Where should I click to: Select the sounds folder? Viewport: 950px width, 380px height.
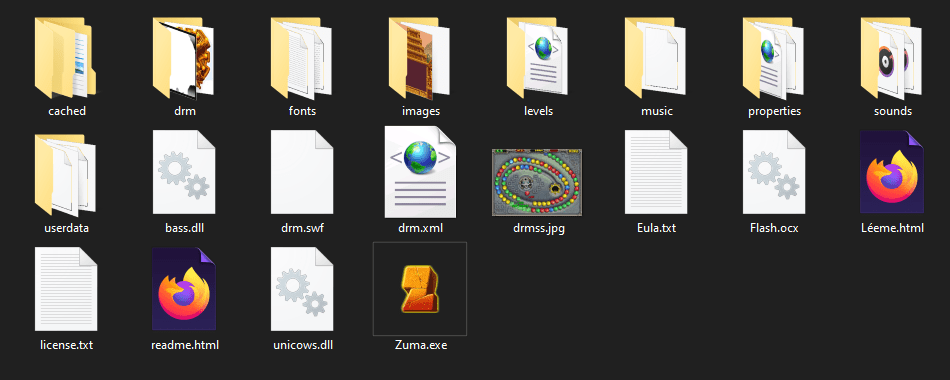(892, 57)
